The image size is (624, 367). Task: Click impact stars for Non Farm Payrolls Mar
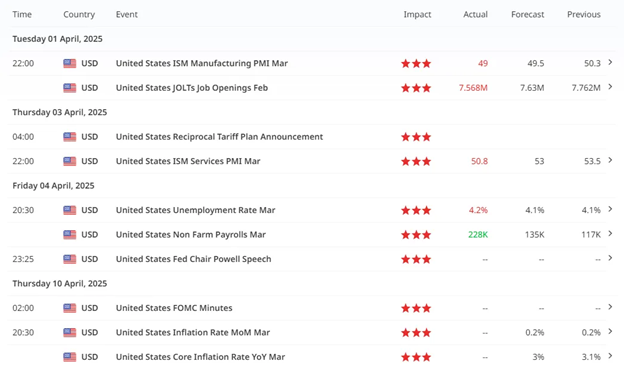pos(416,235)
